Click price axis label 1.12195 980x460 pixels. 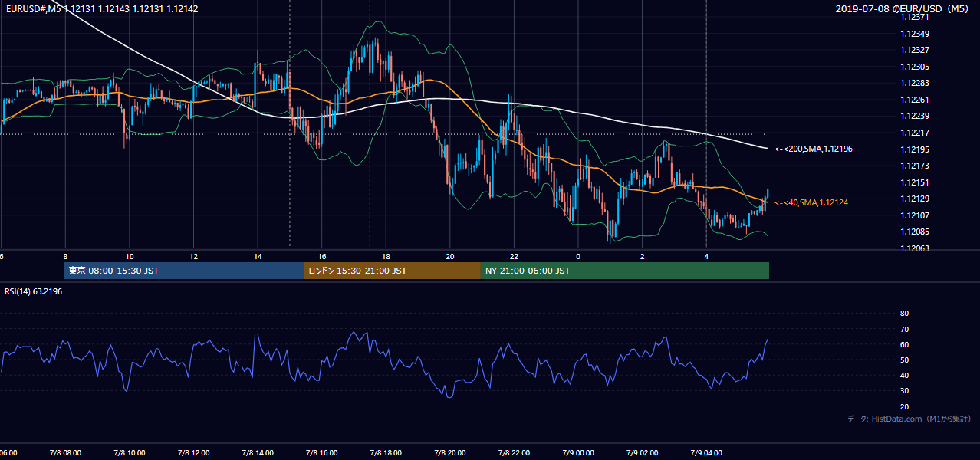[916, 149]
